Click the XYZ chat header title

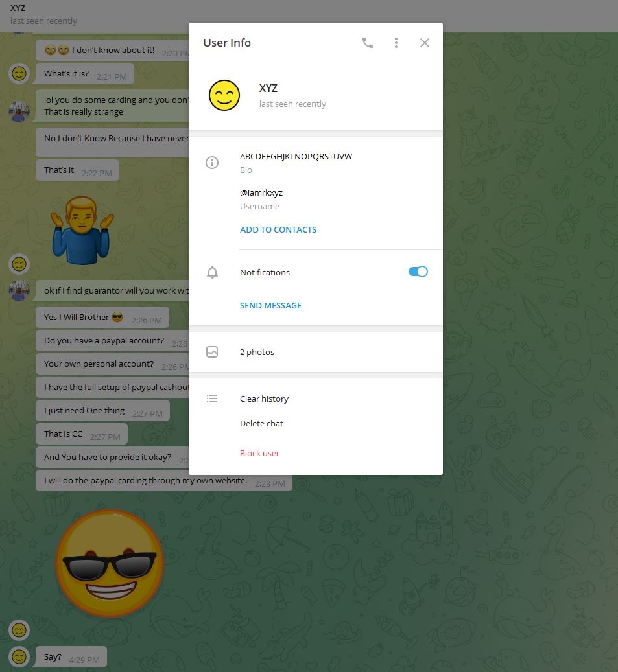(18, 8)
